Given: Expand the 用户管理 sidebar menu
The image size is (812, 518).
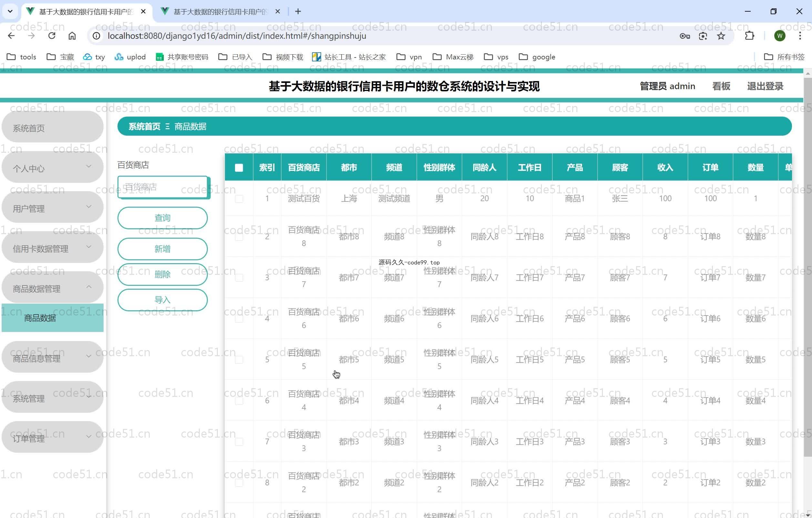Looking at the screenshot, I should pyautogui.click(x=53, y=208).
